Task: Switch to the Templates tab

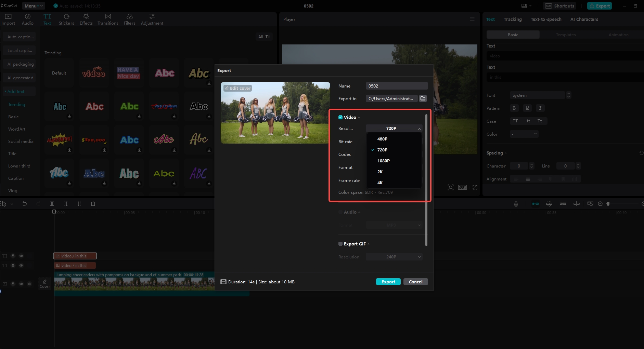Action: click(566, 35)
